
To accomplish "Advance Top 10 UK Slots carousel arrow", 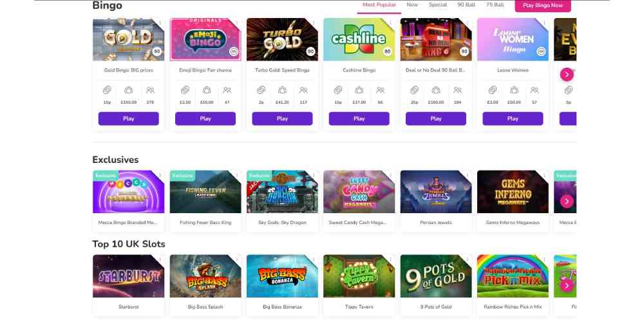I will (567, 285).
